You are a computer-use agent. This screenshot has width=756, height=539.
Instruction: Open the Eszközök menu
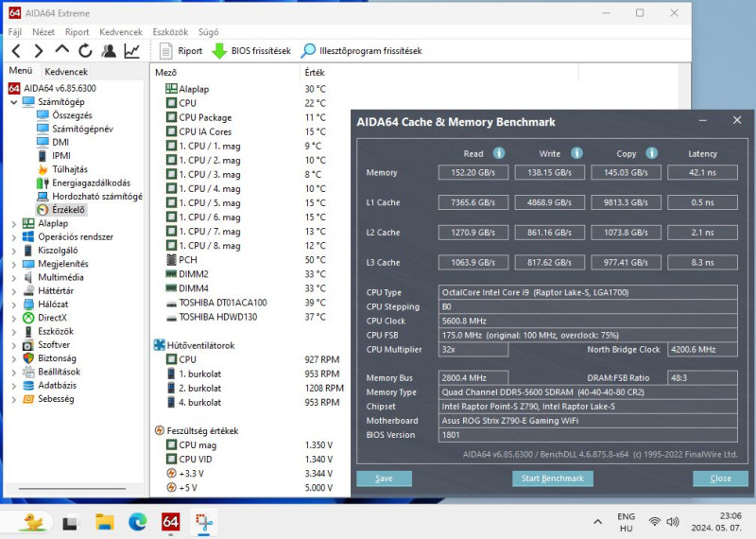click(170, 32)
